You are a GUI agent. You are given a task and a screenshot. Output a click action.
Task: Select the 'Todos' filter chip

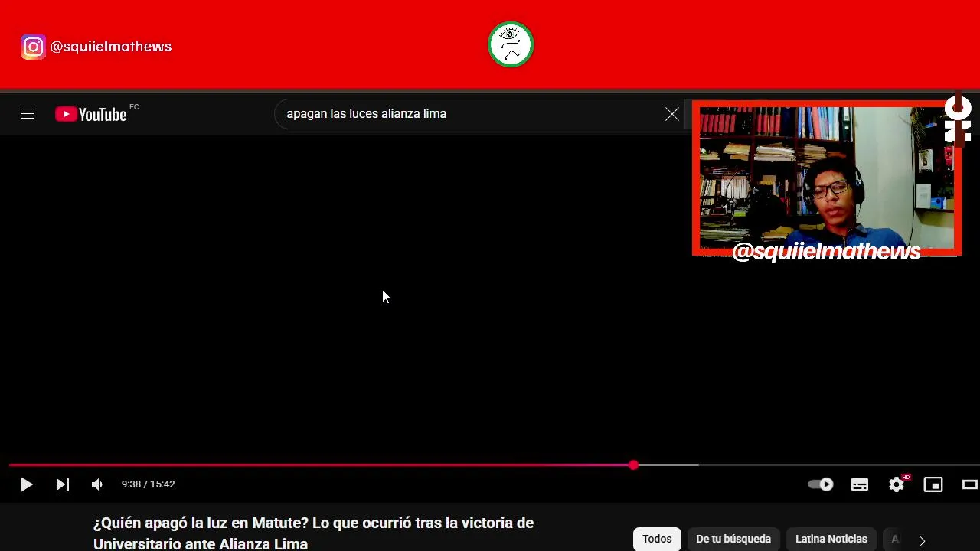(657, 539)
